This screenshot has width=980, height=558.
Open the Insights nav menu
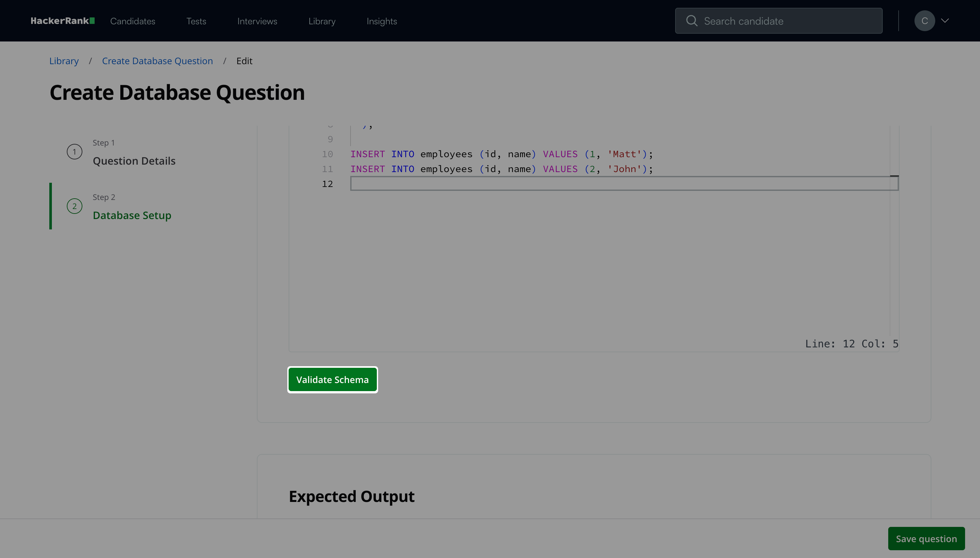coord(381,21)
